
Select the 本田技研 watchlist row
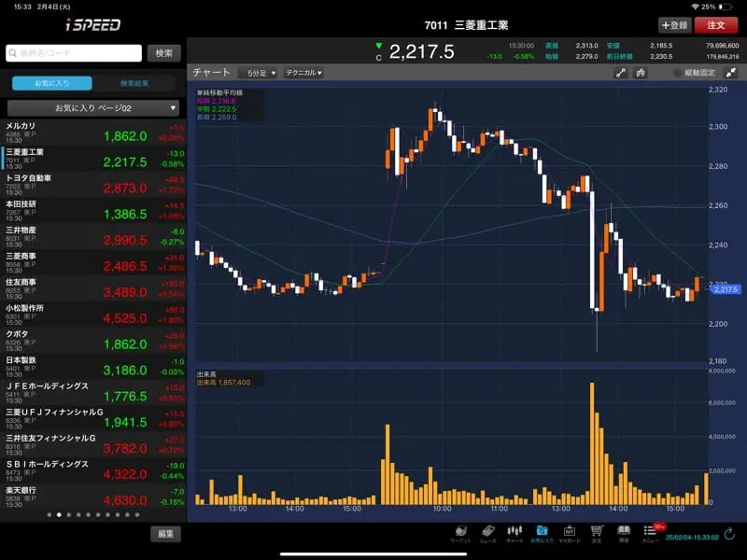coord(92,211)
